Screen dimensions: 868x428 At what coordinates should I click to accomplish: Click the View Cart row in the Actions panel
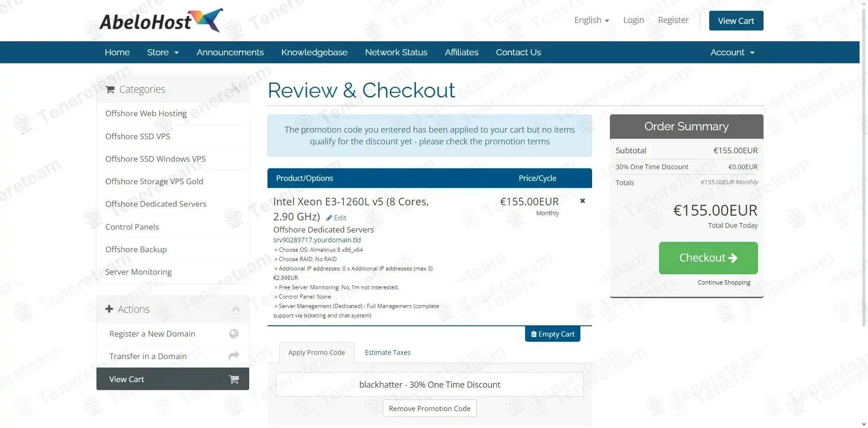point(172,379)
